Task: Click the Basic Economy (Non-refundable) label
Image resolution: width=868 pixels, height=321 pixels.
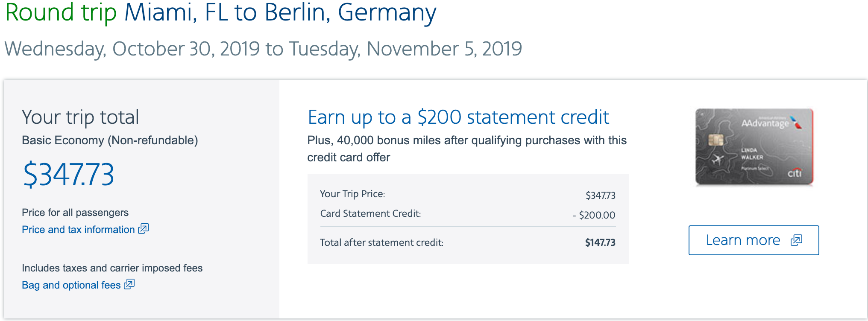Action: pyautogui.click(x=110, y=140)
